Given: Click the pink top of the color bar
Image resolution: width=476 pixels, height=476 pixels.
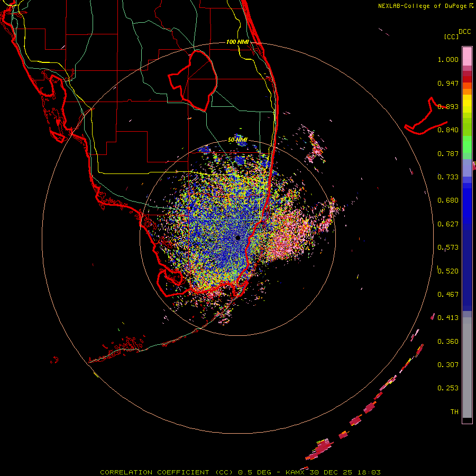Looking at the screenshot, I should (467, 56).
